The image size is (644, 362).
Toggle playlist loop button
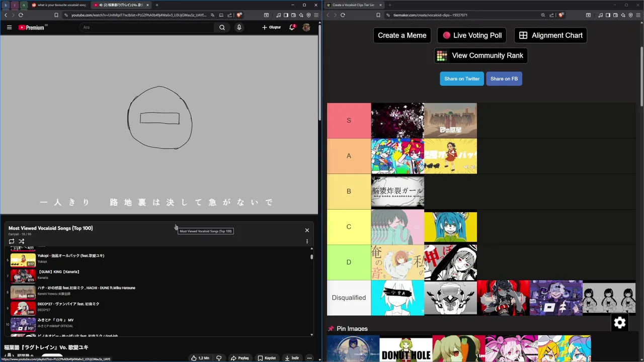coord(12,241)
